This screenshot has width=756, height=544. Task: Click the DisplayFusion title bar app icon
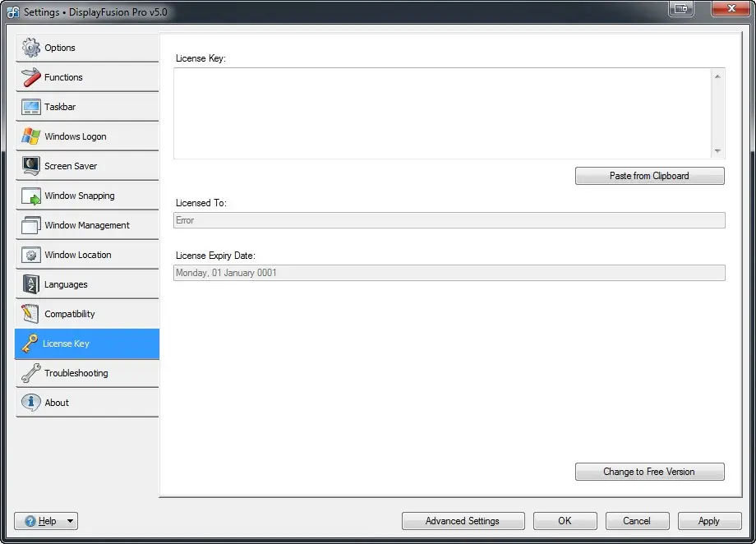[13, 12]
